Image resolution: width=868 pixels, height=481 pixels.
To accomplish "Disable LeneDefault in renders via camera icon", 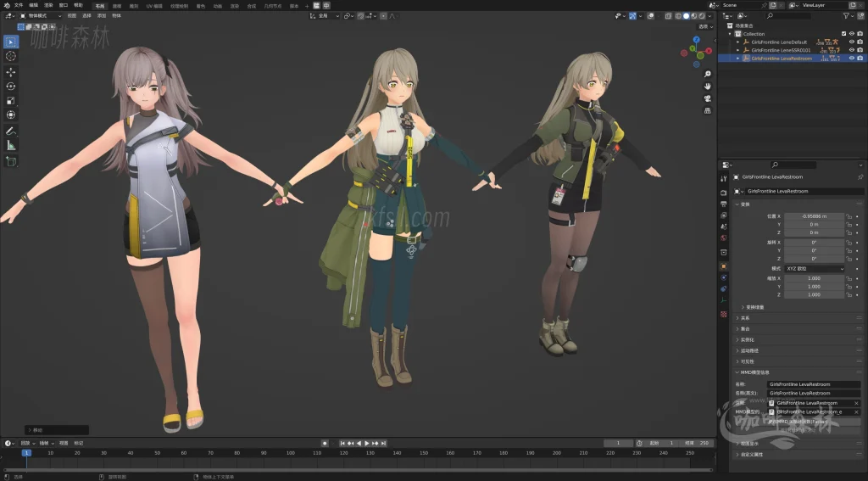I will click(860, 42).
